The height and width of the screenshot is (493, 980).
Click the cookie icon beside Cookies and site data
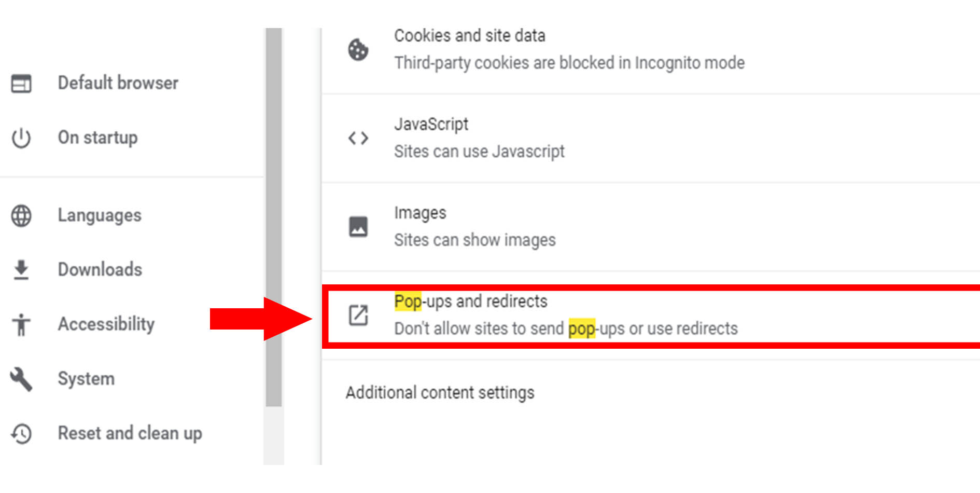(358, 50)
